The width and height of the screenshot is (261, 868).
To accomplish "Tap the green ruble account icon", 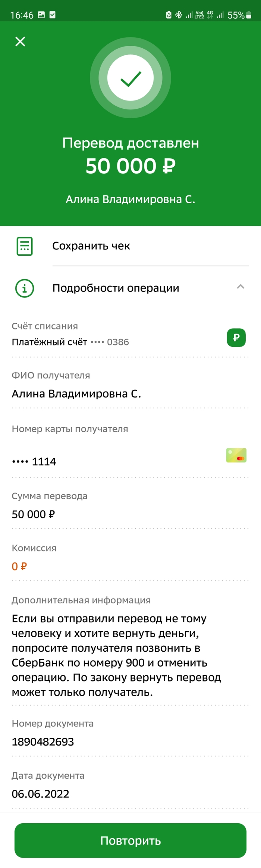I will click(x=236, y=338).
